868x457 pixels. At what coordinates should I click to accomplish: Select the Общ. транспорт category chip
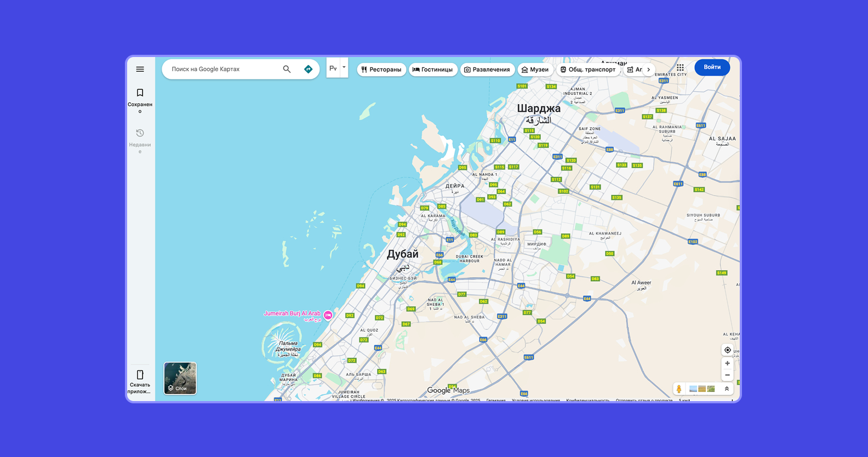click(x=588, y=70)
